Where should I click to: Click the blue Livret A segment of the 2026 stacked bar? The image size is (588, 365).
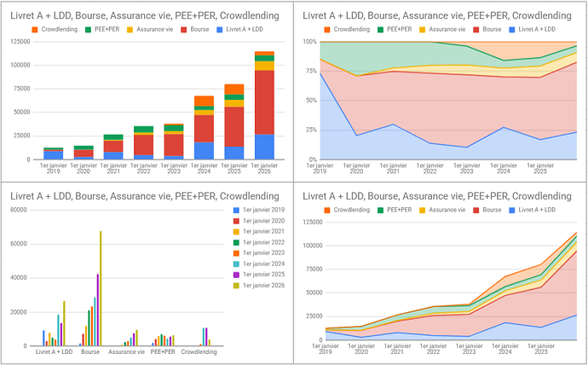[266, 147]
